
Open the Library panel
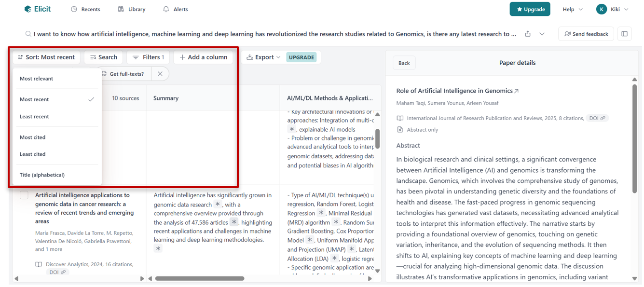(x=131, y=9)
